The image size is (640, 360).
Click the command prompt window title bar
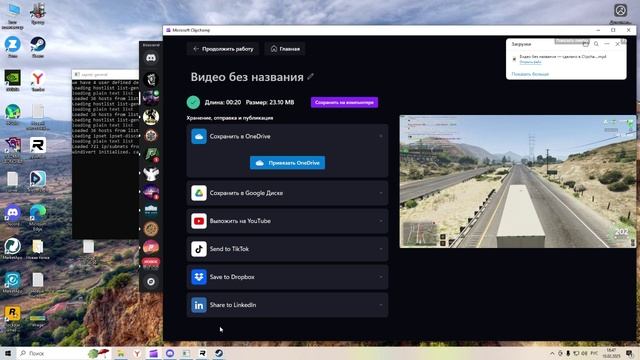[105, 75]
